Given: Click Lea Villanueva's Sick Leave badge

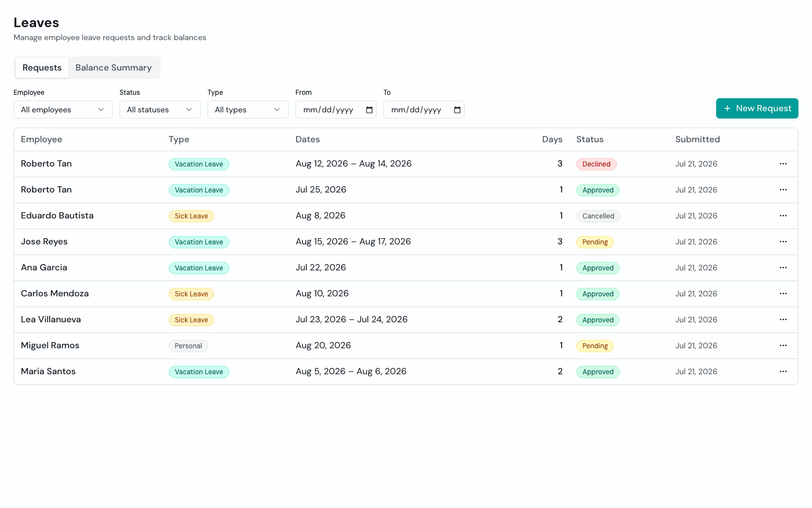Looking at the screenshot, I should (x=191, y=320).
